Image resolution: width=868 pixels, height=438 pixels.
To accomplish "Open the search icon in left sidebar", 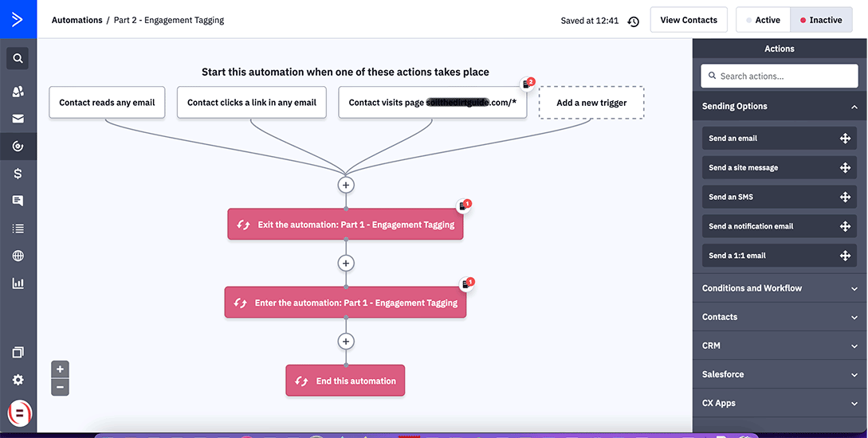I will 18,58.
